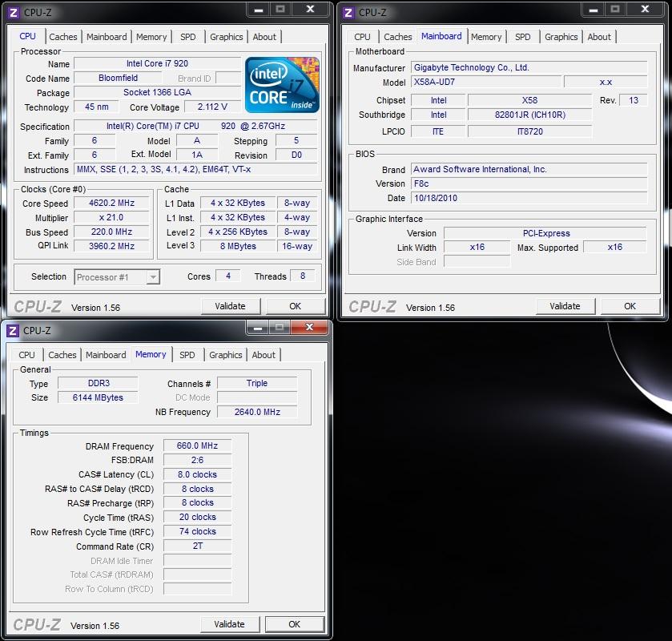This screenshot has height=641, width=672.
Task: Click the Code Name value 'Bloomfield'
Action: coord(118,78)
